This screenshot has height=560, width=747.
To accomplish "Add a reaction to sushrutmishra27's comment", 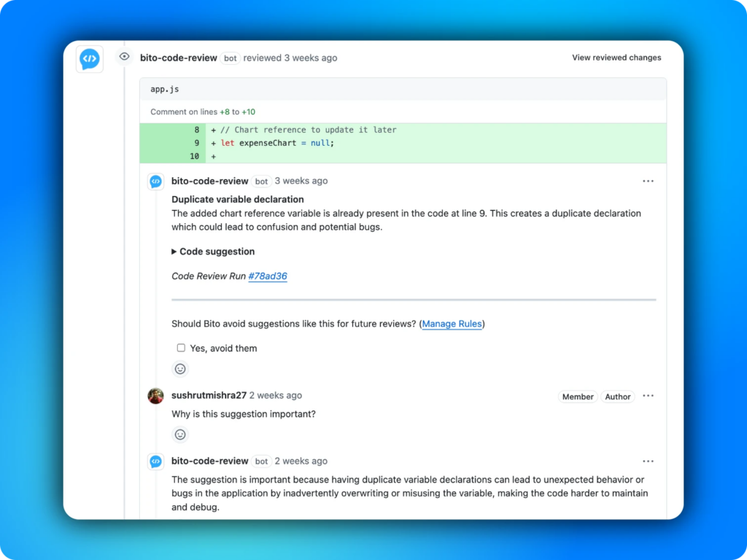I will tap(179, 435).
